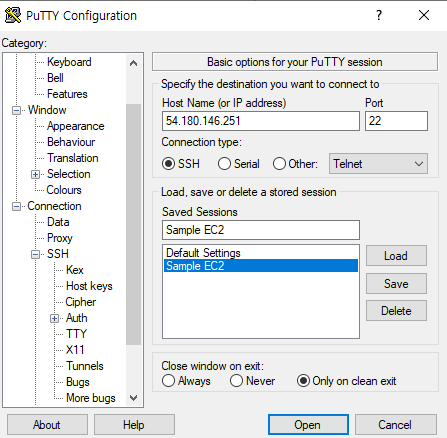Click the About button

[47, 425]
